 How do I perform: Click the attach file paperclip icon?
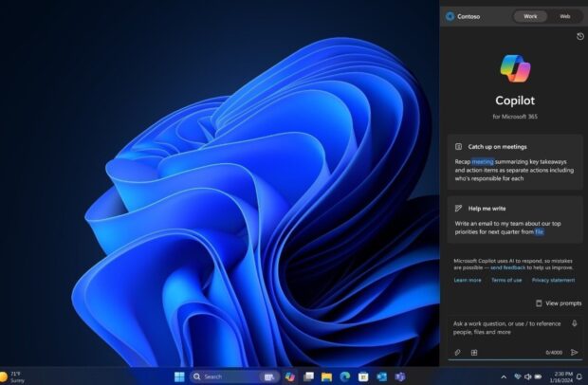pyautogui.click(x=457, y=352)
